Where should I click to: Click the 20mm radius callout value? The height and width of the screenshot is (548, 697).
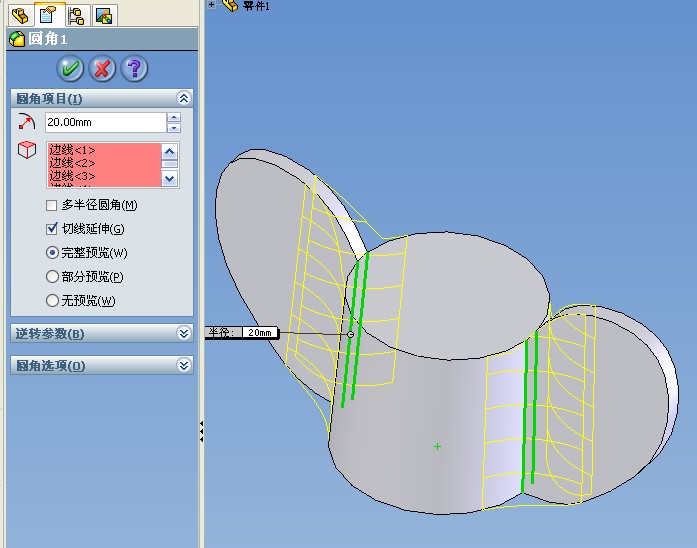(260, 332)
